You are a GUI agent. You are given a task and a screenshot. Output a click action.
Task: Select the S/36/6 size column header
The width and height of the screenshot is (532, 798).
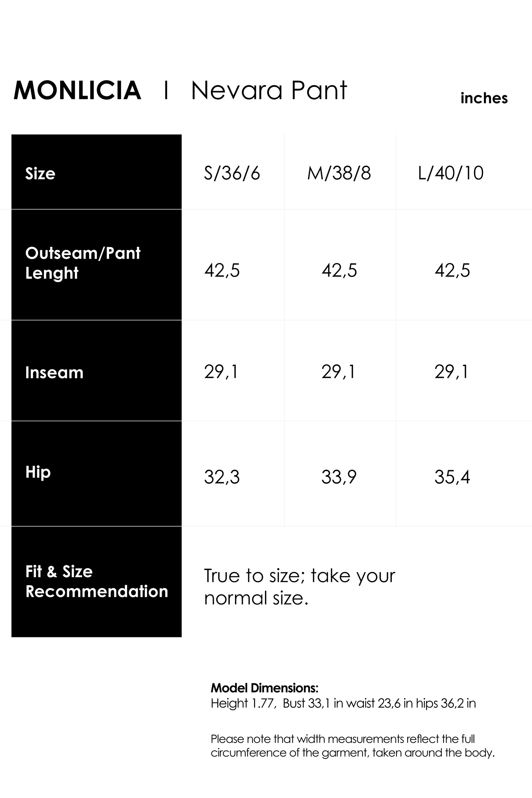232,173
